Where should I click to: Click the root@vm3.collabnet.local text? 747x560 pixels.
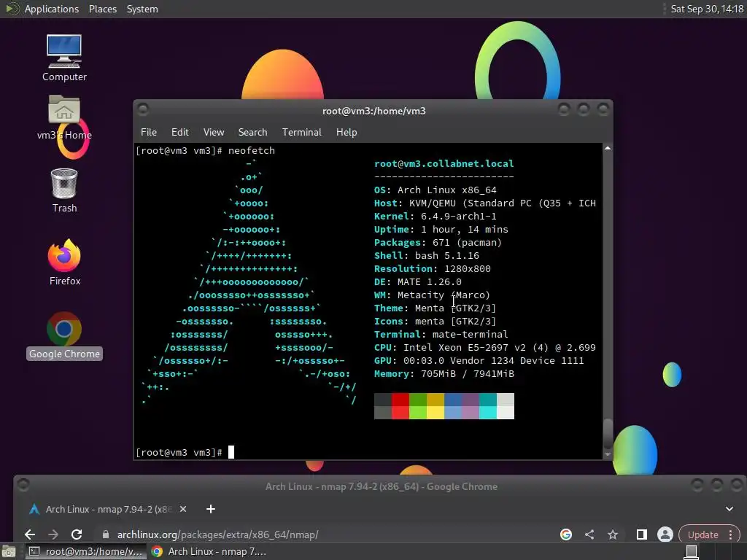[x=444, y=164]
